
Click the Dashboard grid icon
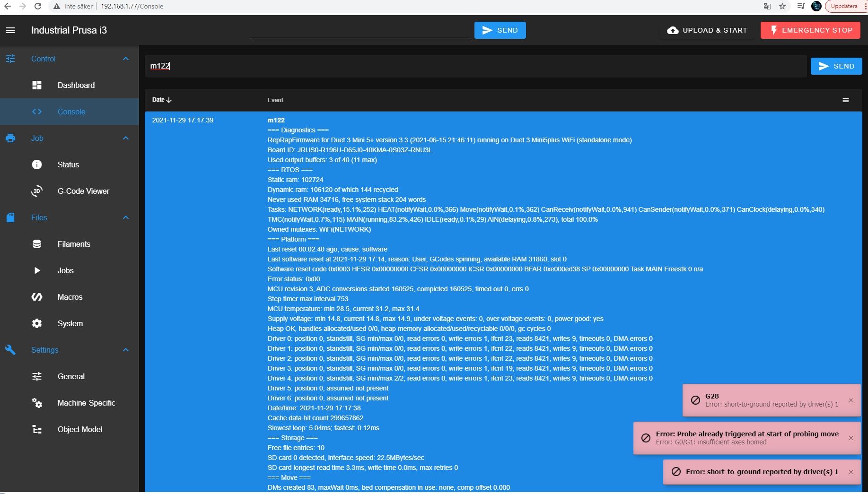point(37,85)
